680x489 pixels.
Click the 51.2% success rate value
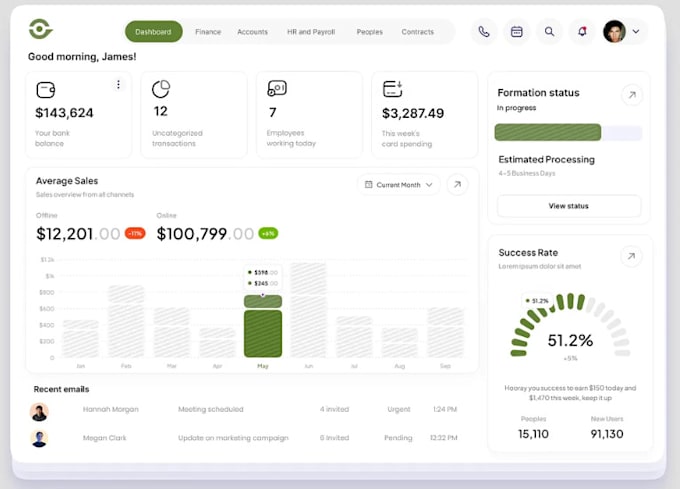pos(570,341)
